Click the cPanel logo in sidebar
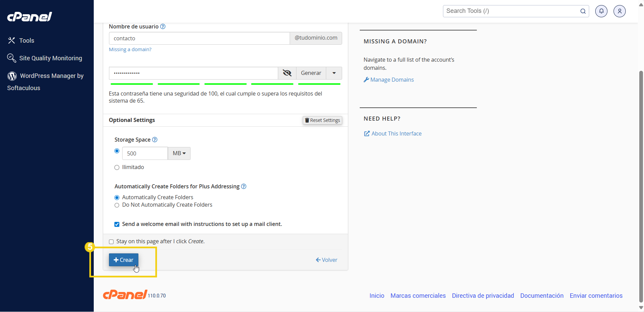This screenshot has height=312, width=644. tap(29, 17)
